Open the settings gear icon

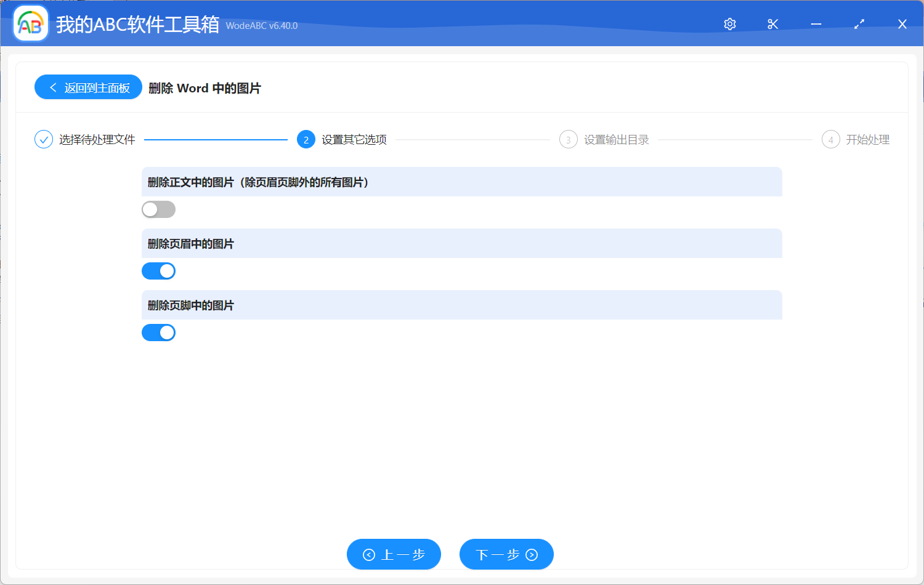click(729, 24)
